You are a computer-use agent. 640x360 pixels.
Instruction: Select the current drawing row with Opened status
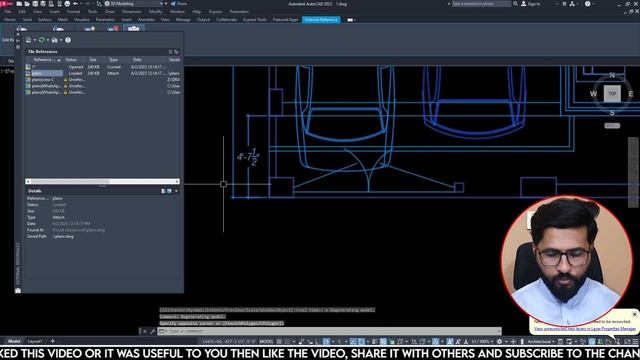pos(102,67)
